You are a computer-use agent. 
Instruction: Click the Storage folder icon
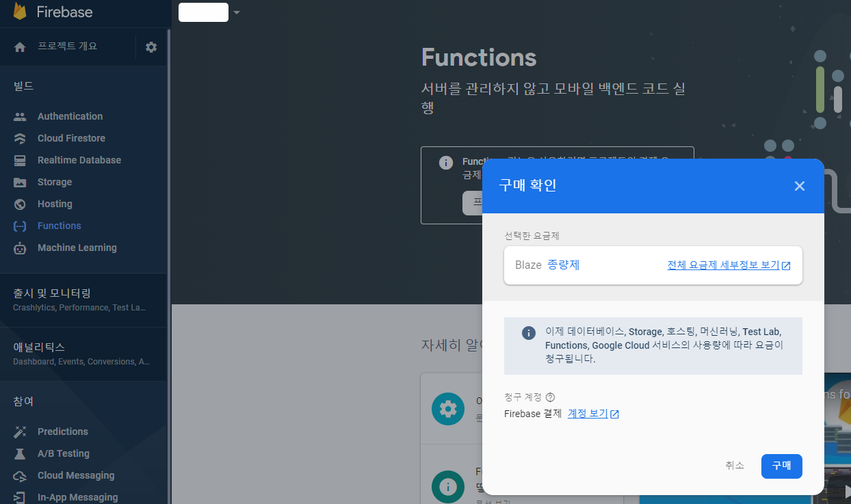20,183
